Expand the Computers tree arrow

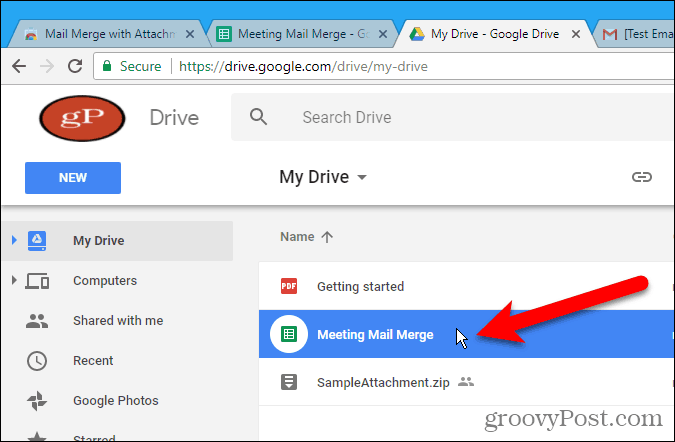(14, 281)
